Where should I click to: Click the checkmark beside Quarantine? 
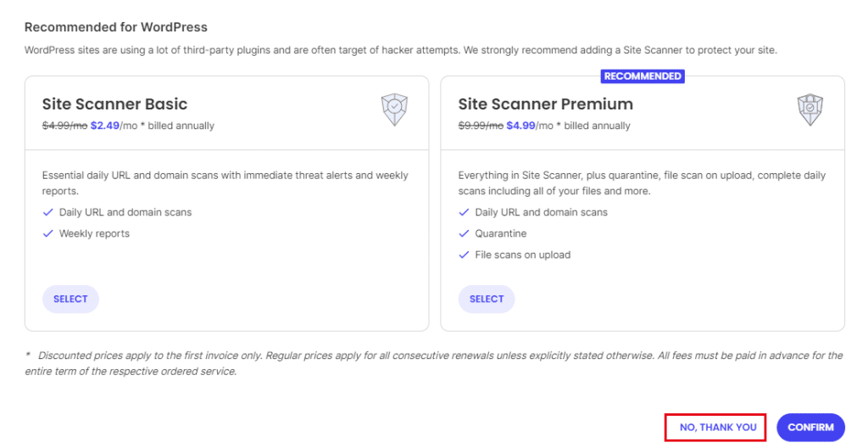464,233
